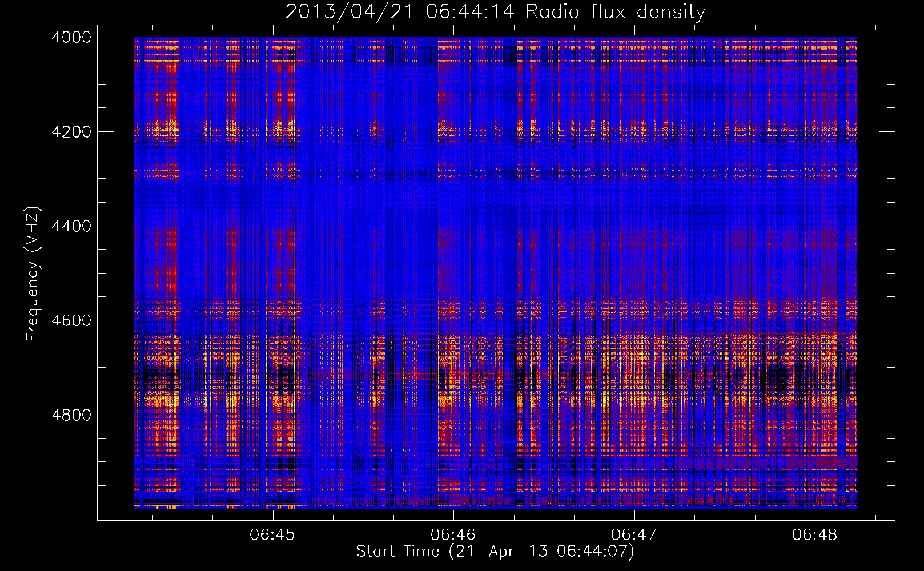Click the 'Frequency (MHZ)' y-axis label
Viewport: 924px width, 571px height.
(x=33, y=274)
